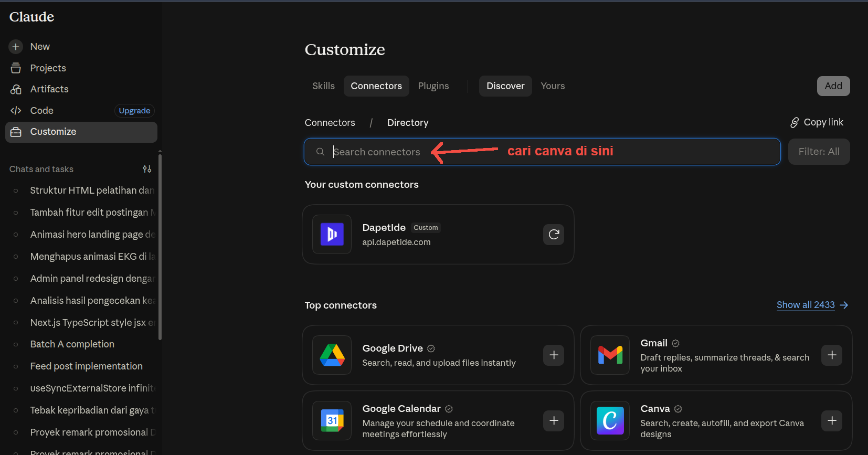This screenshot has height=455, width=868.
Task: Click Google Drive verified badge
Action: 431,348
